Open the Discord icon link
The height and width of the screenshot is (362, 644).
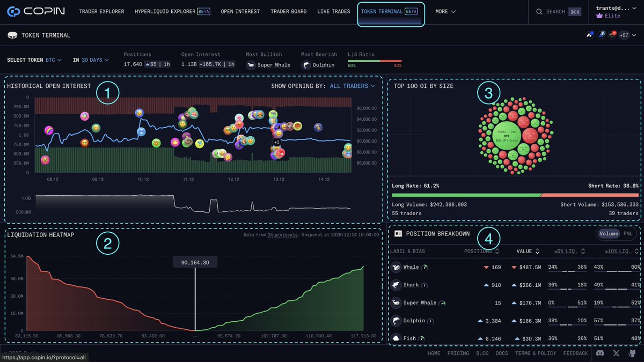coord(600,353)
